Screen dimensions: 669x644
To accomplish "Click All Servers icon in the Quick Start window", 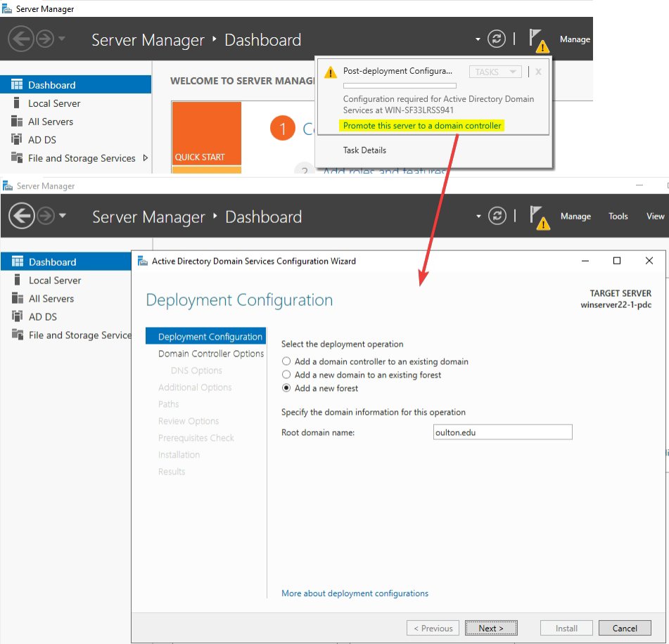I will tap(17, 122).
